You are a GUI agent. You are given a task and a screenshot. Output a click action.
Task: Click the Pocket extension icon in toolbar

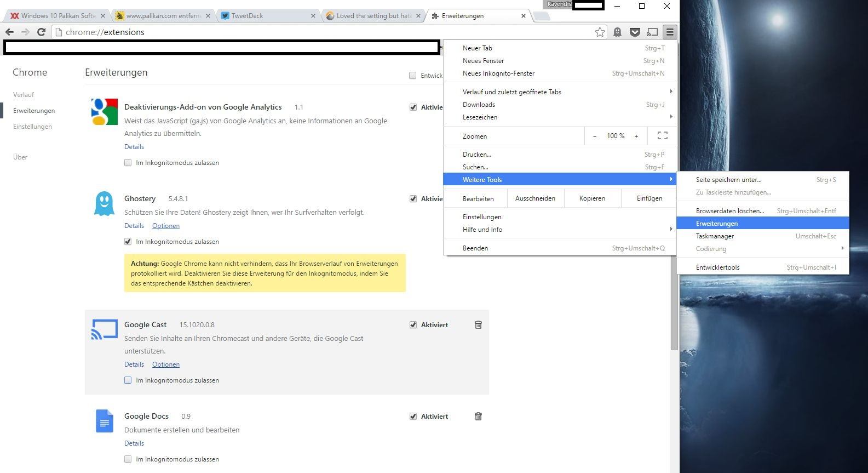pos(635,32)
